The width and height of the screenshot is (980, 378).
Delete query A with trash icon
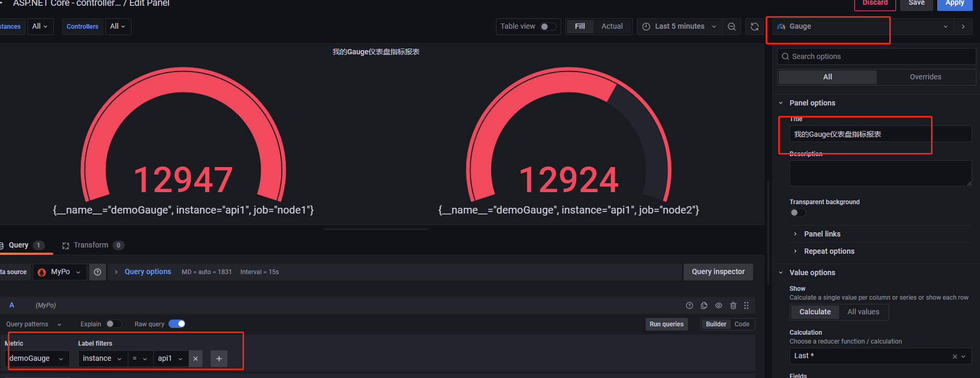tap(733, 305)
